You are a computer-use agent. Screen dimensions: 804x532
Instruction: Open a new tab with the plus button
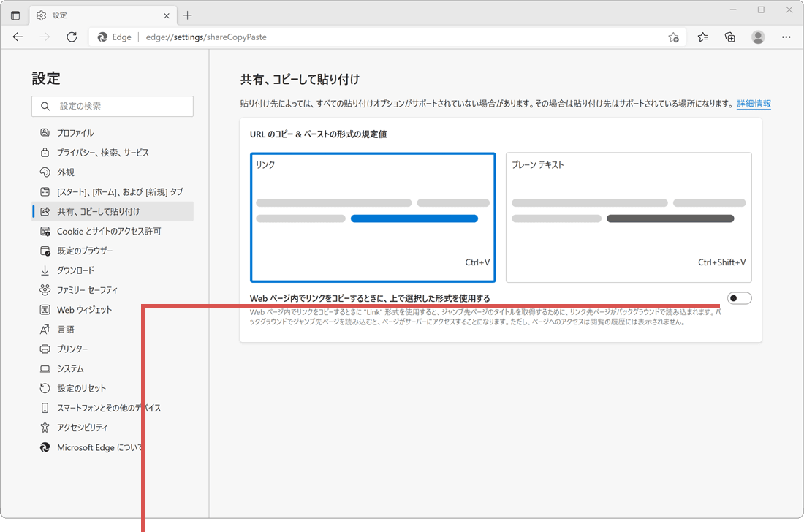pyautogui.click(x=188, y=15)
